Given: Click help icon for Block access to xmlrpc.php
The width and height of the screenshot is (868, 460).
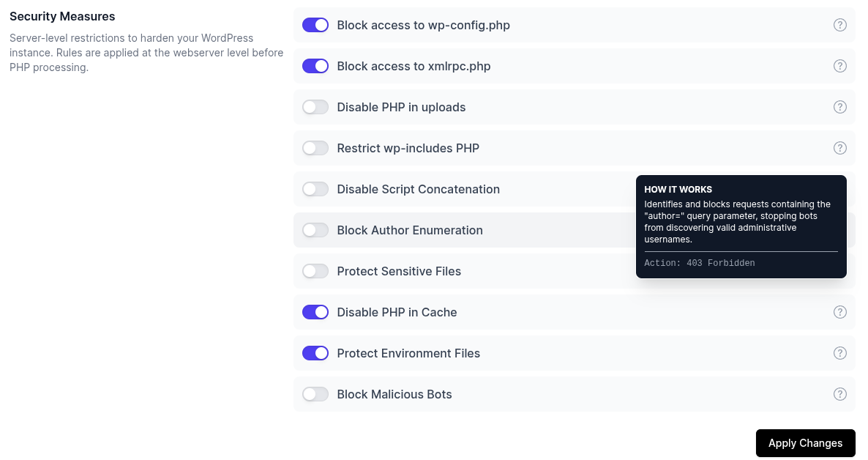Looking at the screenshot, I should tap(840, 66).
